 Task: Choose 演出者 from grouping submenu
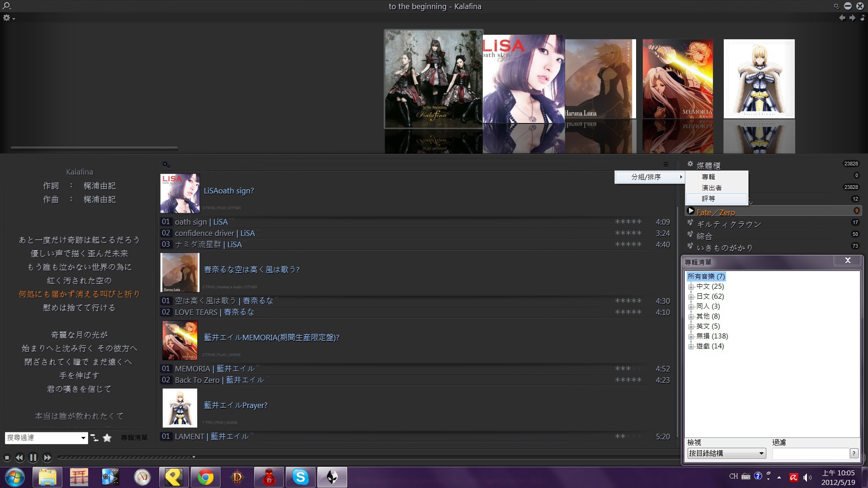click(x=712, y=188)
